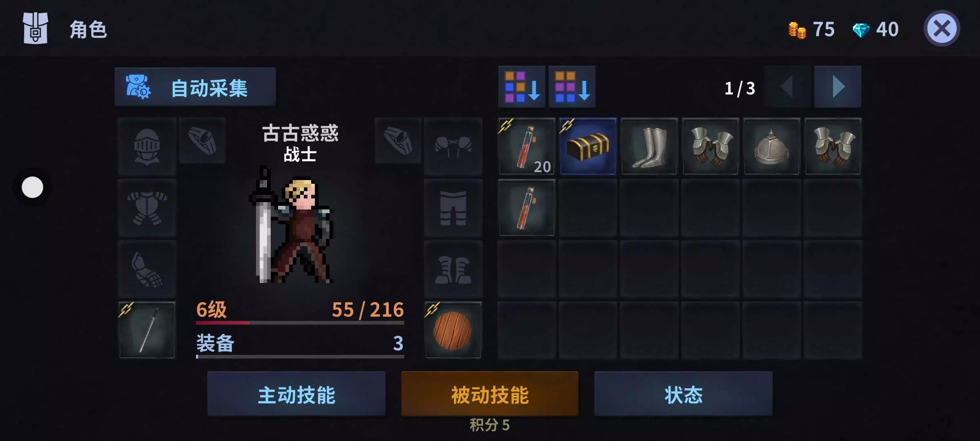Select the equipped wooden shield slot
Viewport: 980px width, 441px height.
[x=453, y=330]
